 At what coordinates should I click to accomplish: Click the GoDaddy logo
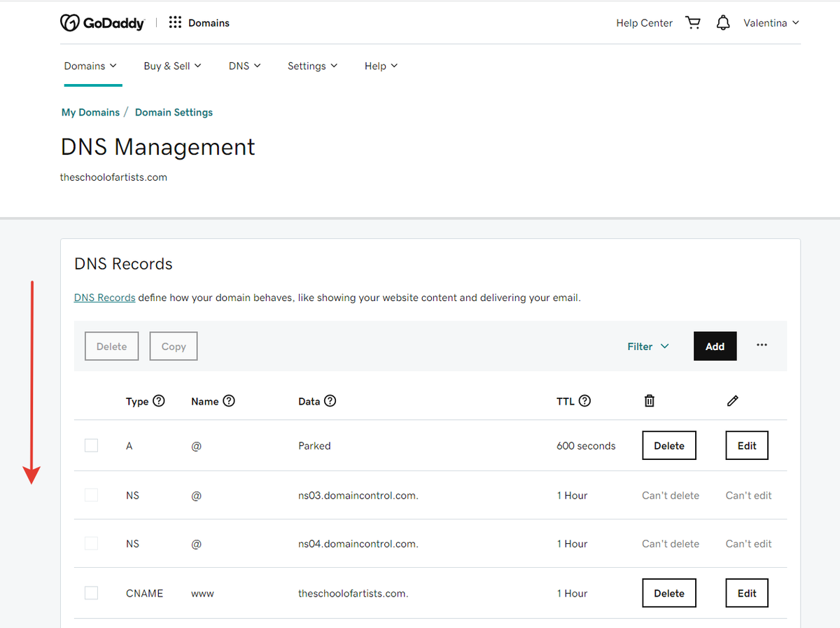tap(102, 23)
